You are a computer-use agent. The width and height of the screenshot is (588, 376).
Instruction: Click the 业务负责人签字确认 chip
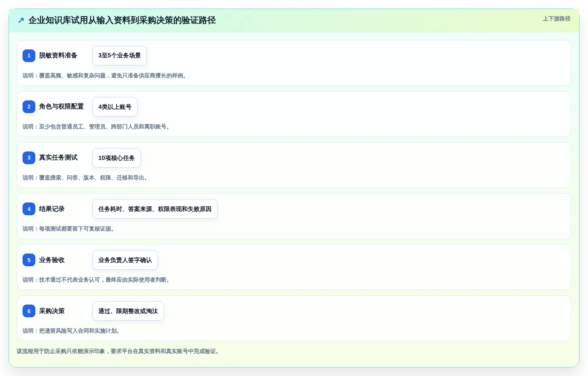(125, 260)
